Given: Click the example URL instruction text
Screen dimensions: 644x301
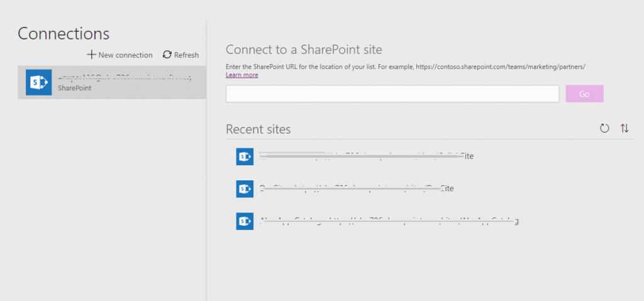Looking at the screenshot, I should [x=406, y=66].
